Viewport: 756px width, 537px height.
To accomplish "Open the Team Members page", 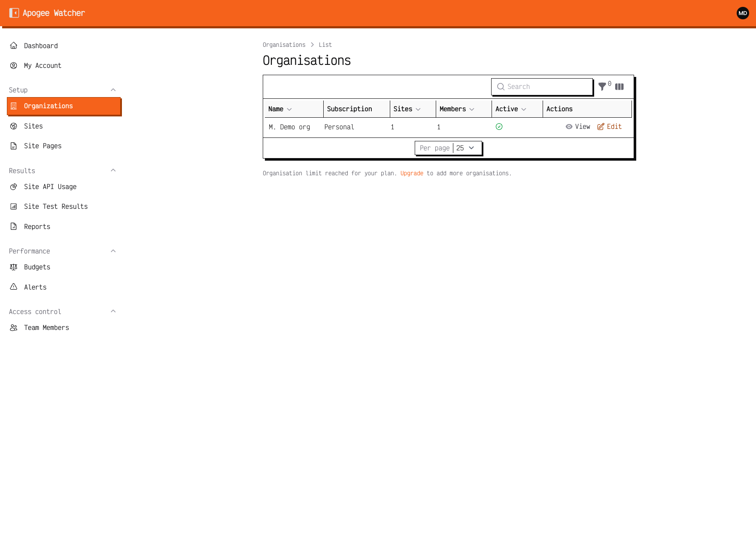I will (x=64, y=327).
